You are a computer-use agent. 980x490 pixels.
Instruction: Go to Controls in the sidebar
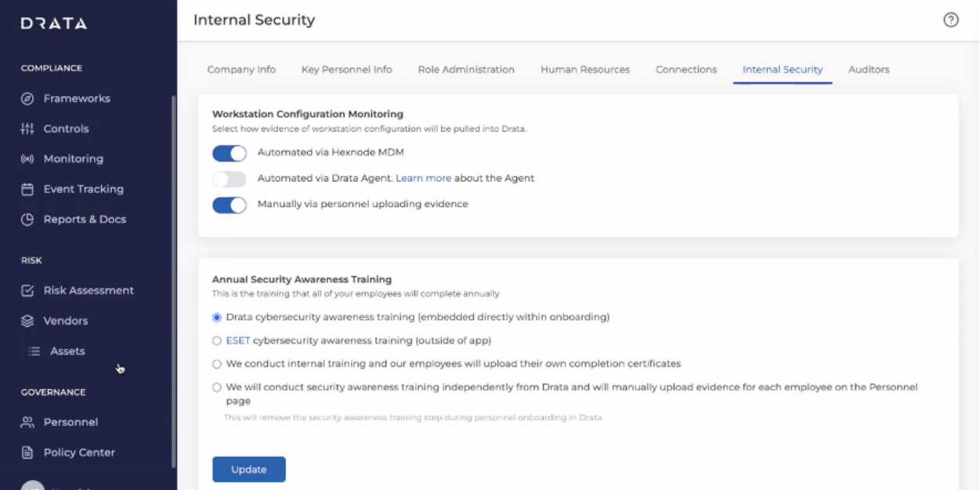tap(66, 129)
